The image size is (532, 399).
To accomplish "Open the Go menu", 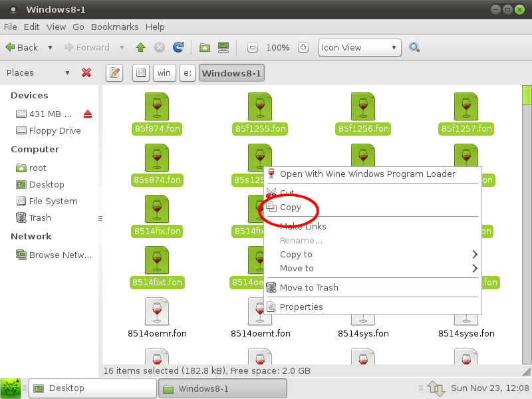I will [x=78, y=27].
